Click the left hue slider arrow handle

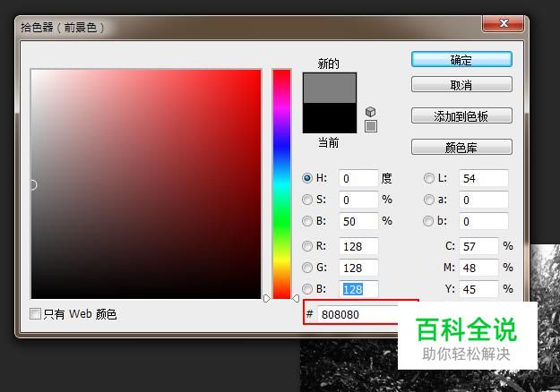[x=267, y=298]
